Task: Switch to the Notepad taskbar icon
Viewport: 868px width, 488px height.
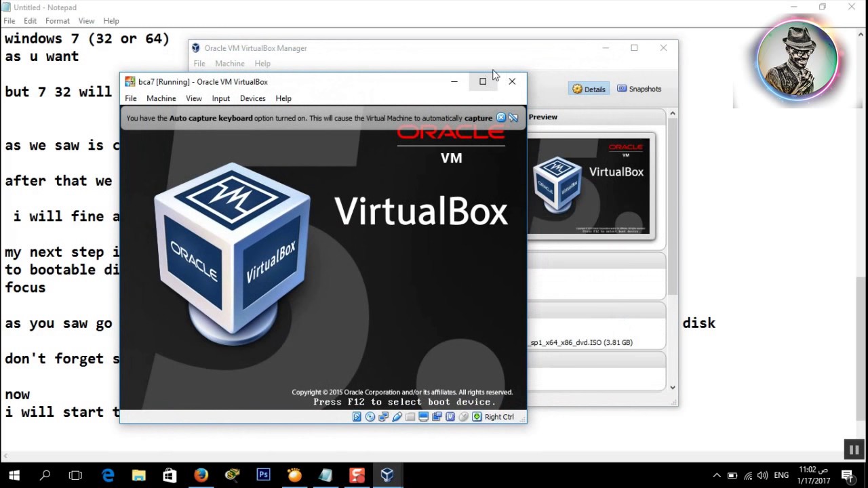Action: [x=325, y=475]
